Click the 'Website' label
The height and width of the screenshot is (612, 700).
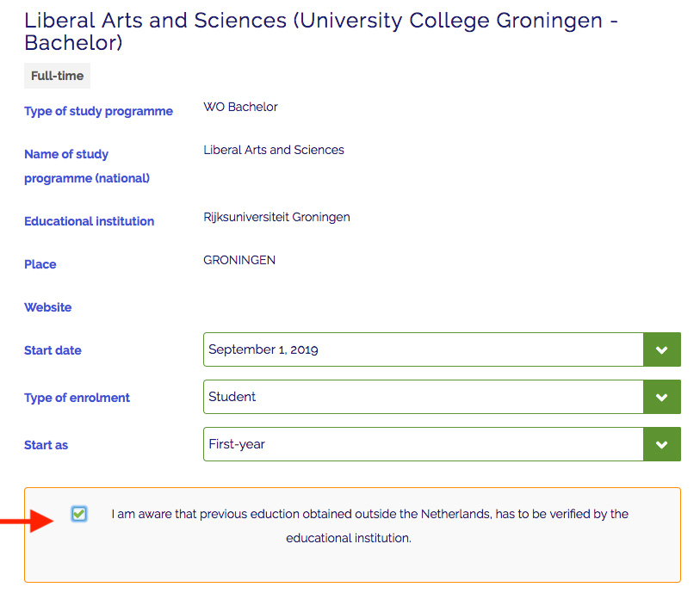[47, 307]
